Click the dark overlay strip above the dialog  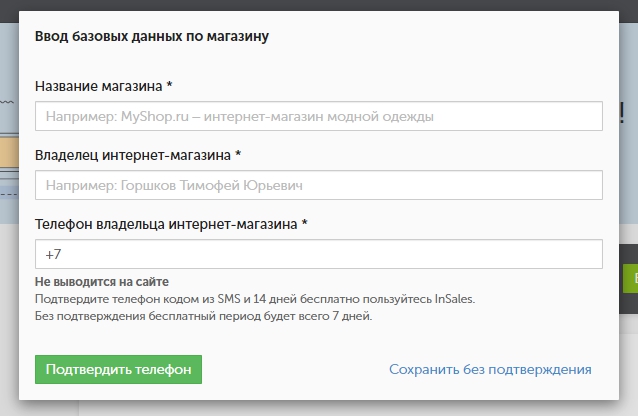click(x=319, y=5)
